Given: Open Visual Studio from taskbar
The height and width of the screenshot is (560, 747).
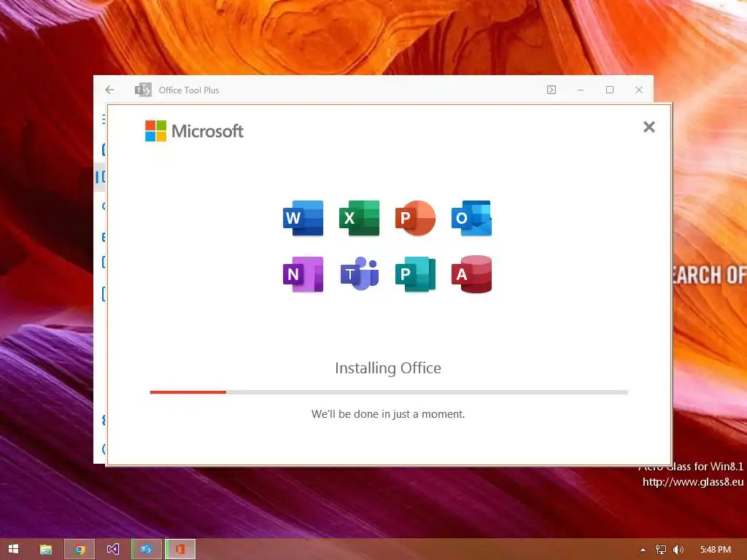Looking at the screenshot, I should (113, 549).
